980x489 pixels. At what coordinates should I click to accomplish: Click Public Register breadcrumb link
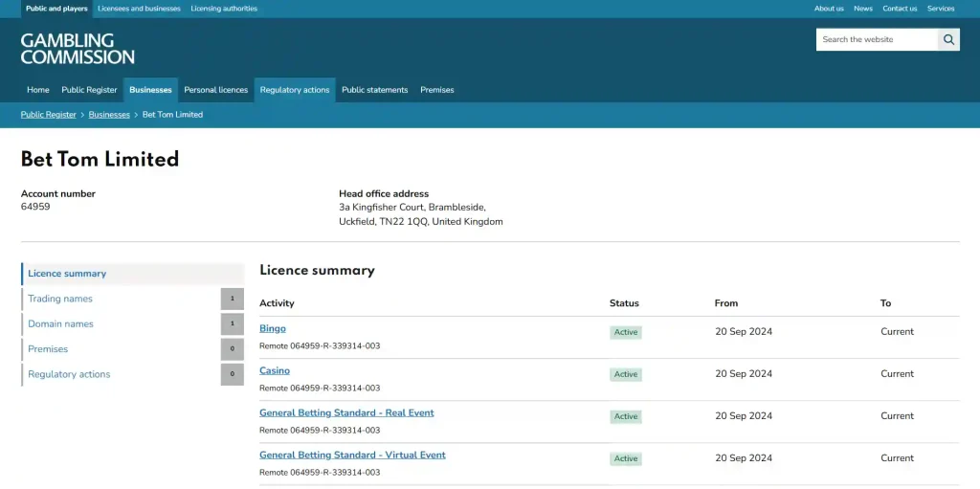[48, 115]
